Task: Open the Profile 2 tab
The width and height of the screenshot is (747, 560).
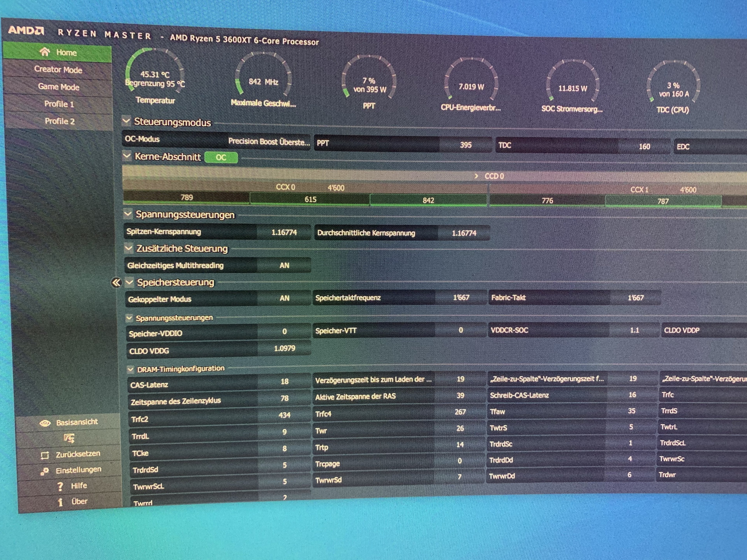Action: [60, 121]
